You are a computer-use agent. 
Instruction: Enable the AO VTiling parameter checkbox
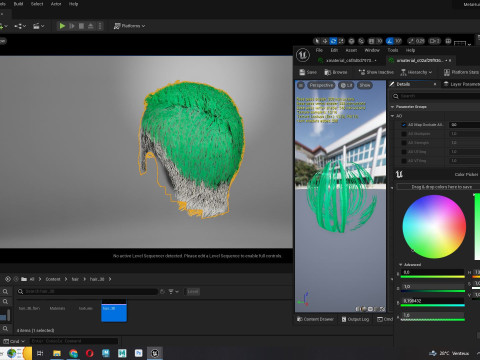coord(404,161)
